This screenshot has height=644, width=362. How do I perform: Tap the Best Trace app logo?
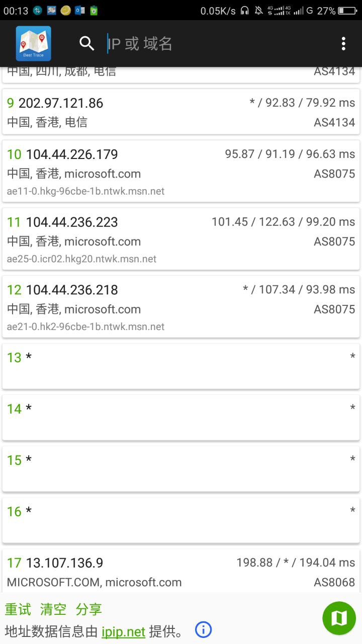point(33,44)
